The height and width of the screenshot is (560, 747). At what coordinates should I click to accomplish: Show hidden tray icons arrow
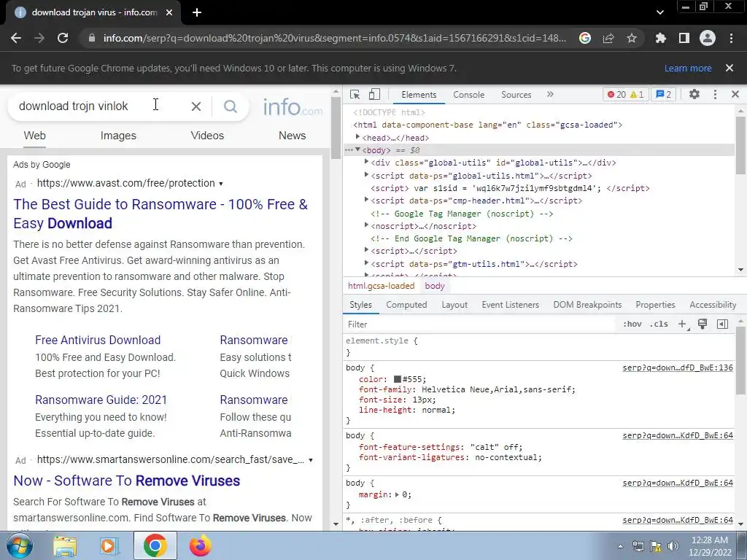click(620, 546)
